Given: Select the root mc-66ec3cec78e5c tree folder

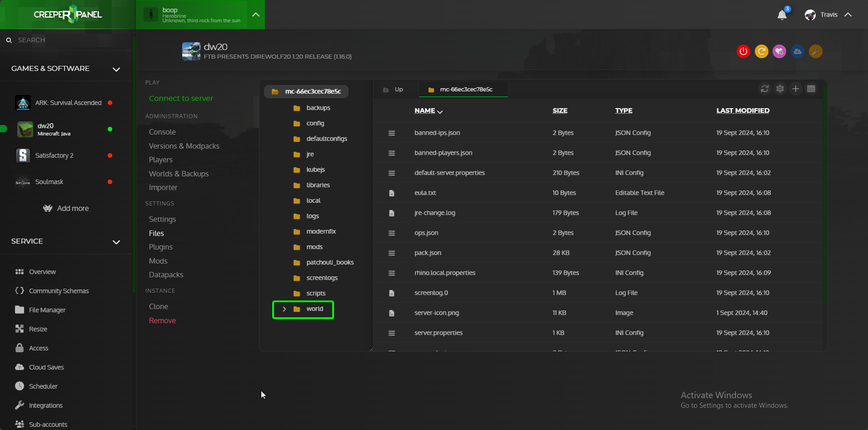Looking at the screenshot, I should point(306,91).
